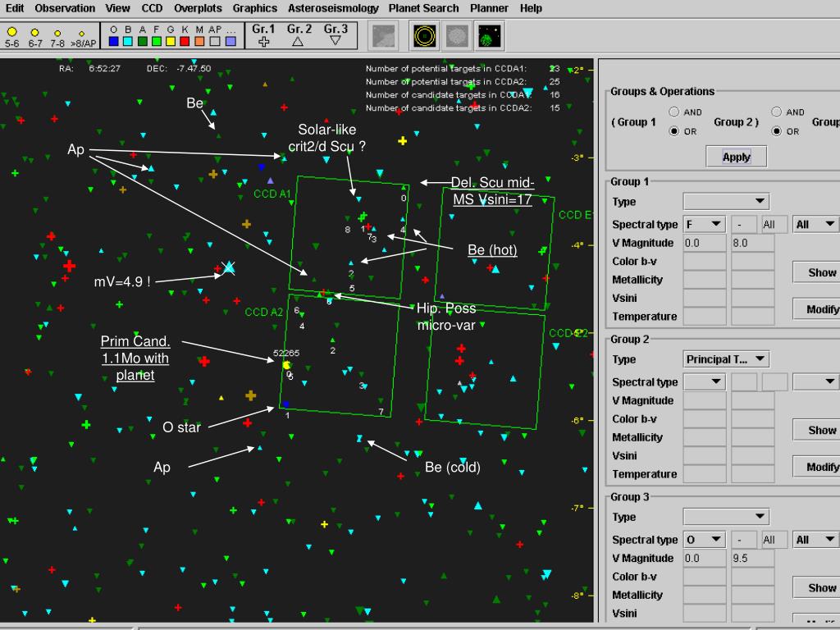The width and height of the screenshot is (840, 630).
Task: Click the blue square O star marker
Action: click(285, 404)
